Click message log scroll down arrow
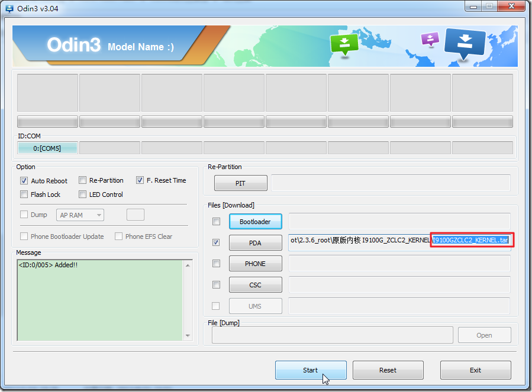 point(188,336)
